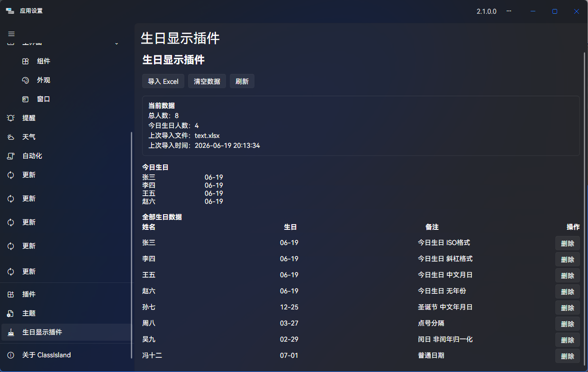Delete the 冯十二 birthday entry
The height and width of the screenshot is (372, 588).
tap(567, 356)
